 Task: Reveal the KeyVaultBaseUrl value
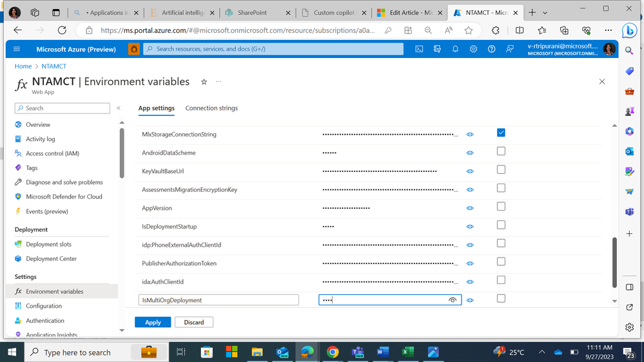tap(470, 171)
